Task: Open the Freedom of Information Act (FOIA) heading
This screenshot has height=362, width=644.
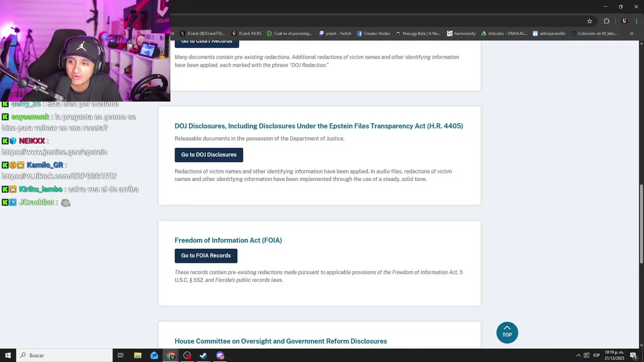Action: click(x=228, y=240)
